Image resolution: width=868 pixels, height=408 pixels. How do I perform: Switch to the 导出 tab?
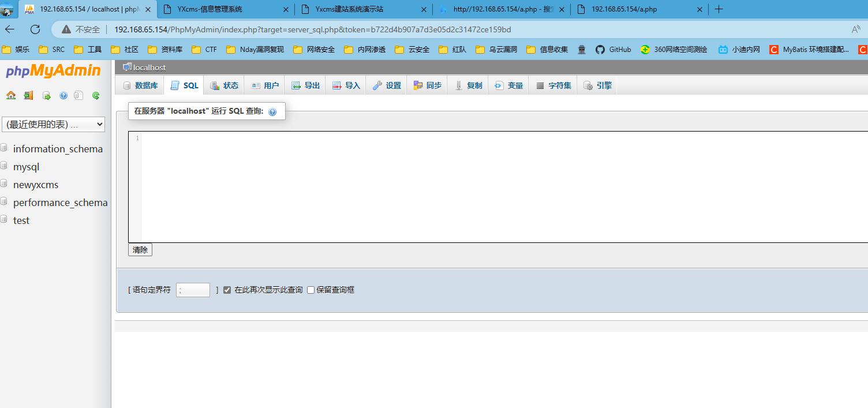point(305,85)
